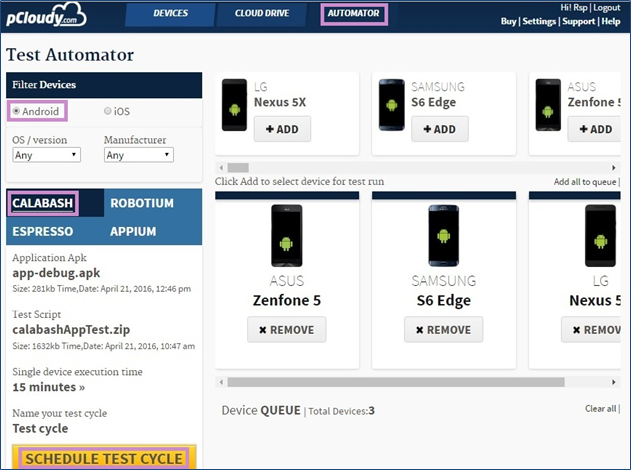
Task: Click the Clear all link
Action: coord(600,408)
